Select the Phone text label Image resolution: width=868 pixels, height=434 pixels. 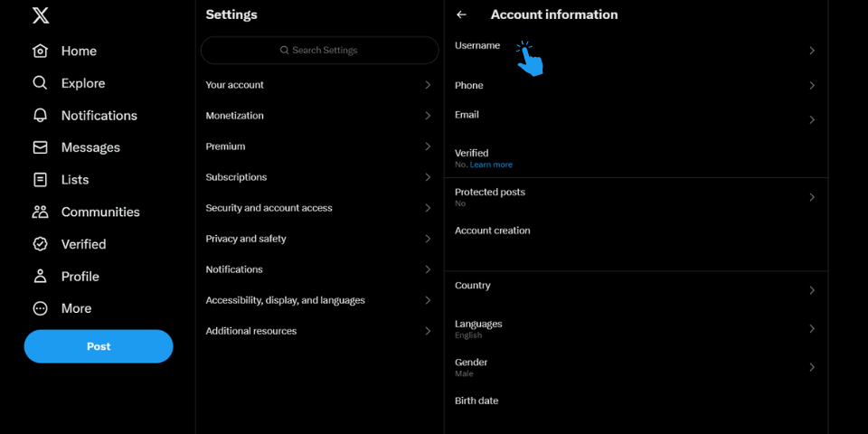(469, 85)
